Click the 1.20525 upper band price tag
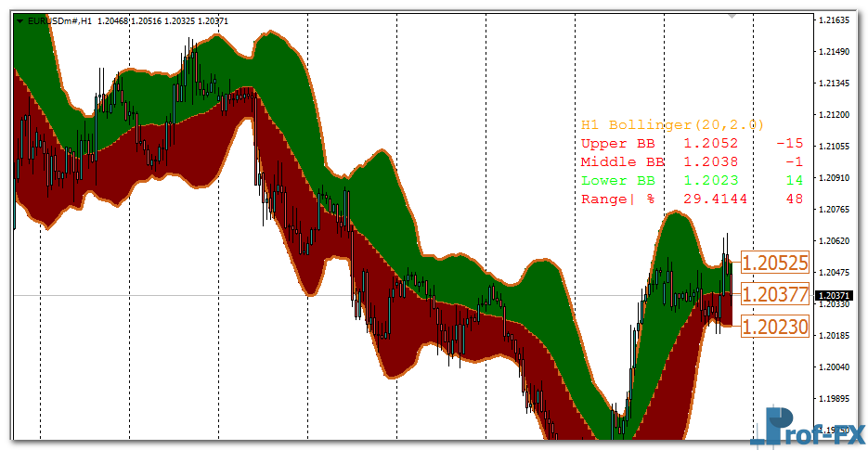This screenshot has height=450, width=868. tap(775, 264)
